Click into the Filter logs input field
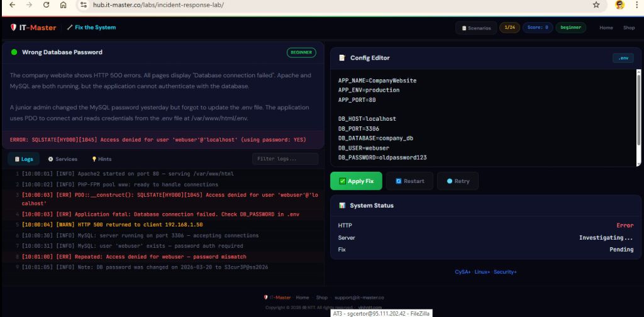Screen dimensions: 644x317 pyautogui.click(x=285, y=159)
